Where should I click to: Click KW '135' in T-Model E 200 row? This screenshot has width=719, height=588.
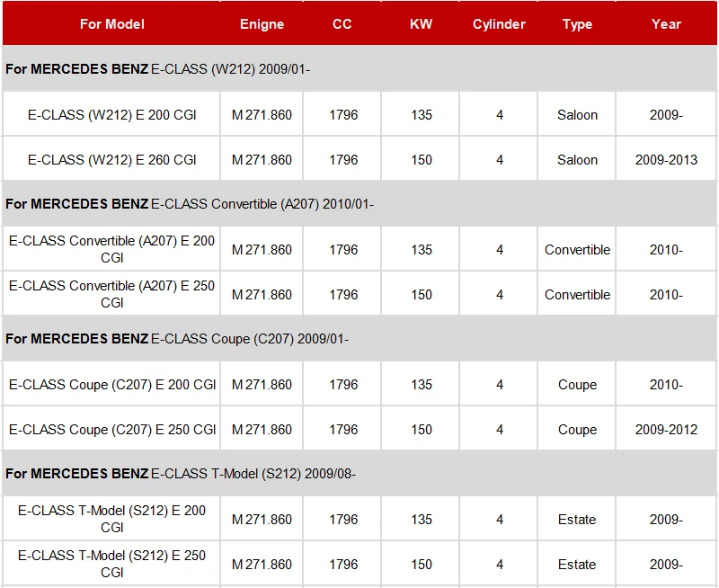[422, 519]
